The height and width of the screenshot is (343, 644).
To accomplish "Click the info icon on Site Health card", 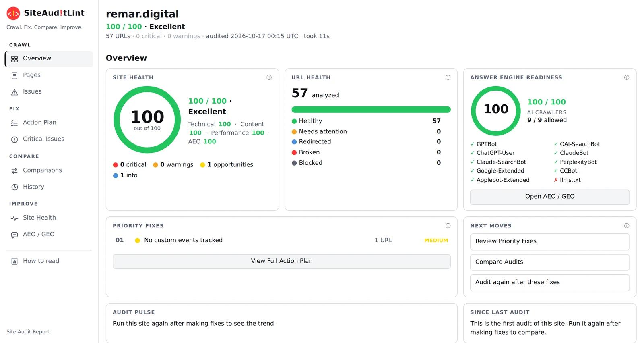I will 269,77.
